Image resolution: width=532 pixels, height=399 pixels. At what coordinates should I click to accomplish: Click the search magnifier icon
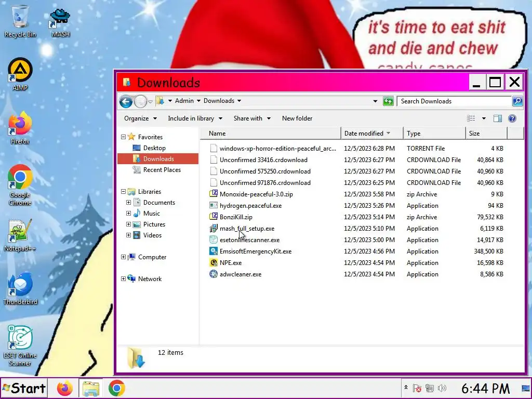pyautogui.click(x=517, y=101)
